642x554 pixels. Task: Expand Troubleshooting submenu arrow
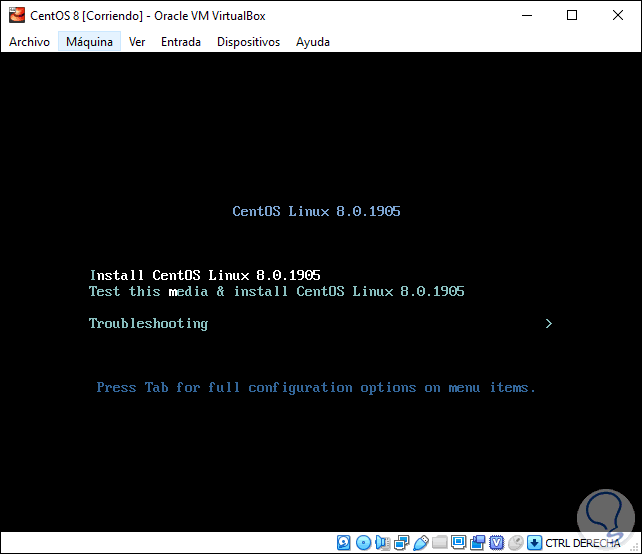(549, 323)
